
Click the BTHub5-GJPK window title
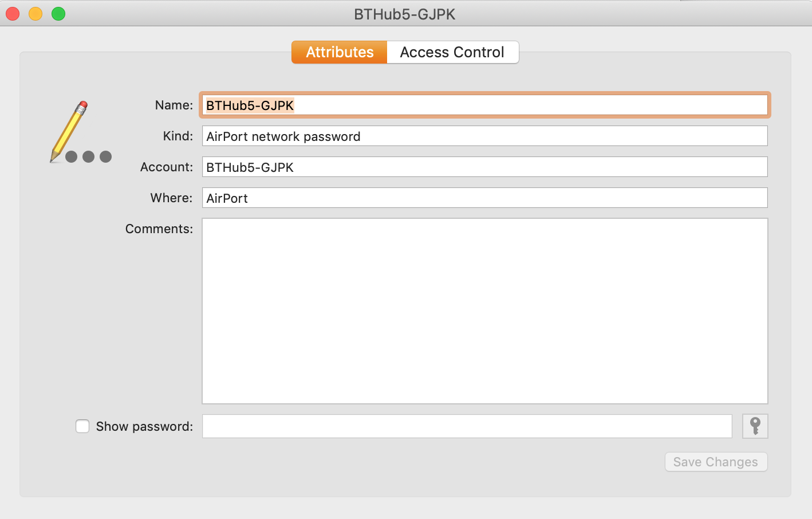click(x=405, y=14)
